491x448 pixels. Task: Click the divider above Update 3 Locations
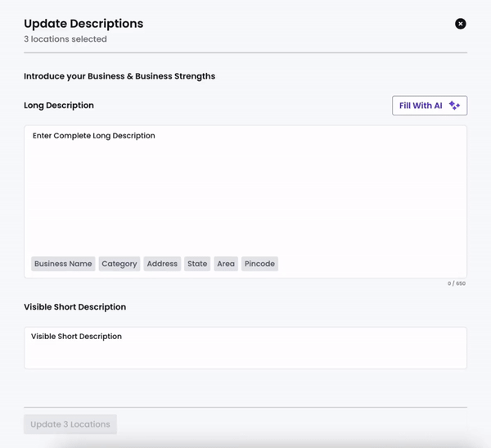245,407
